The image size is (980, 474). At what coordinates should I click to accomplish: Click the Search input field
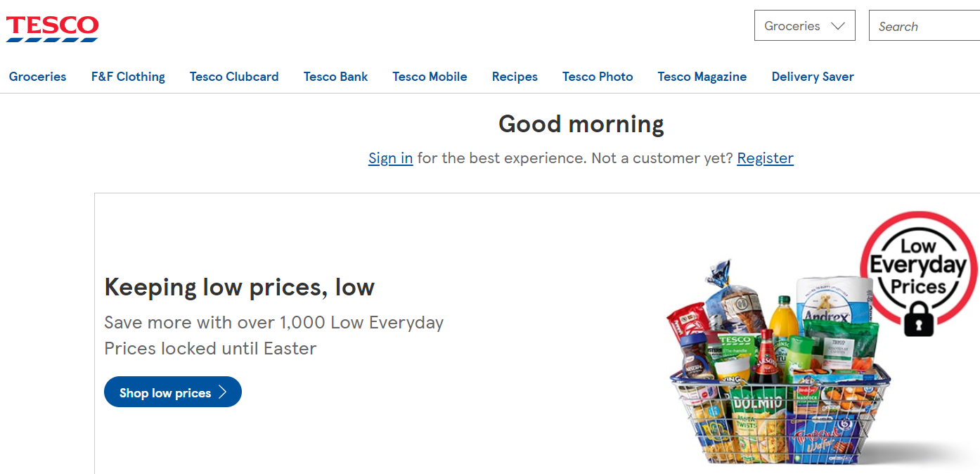pos(924,26)
